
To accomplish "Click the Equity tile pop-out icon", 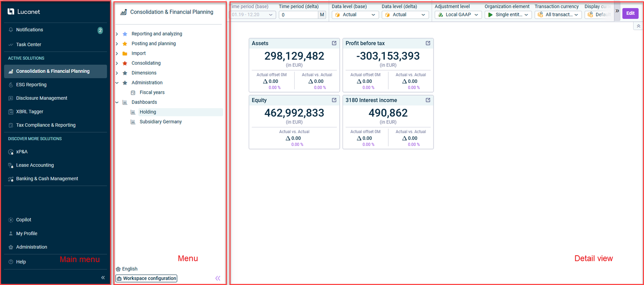I will [x=334, y=100].
